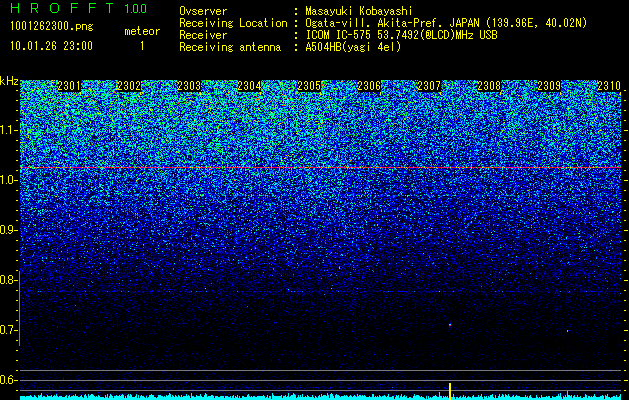The height and width of the screenshot is (400, 629).
Task: Click the 0.8 frequency axis label
Action: click(x=8, y=280)
